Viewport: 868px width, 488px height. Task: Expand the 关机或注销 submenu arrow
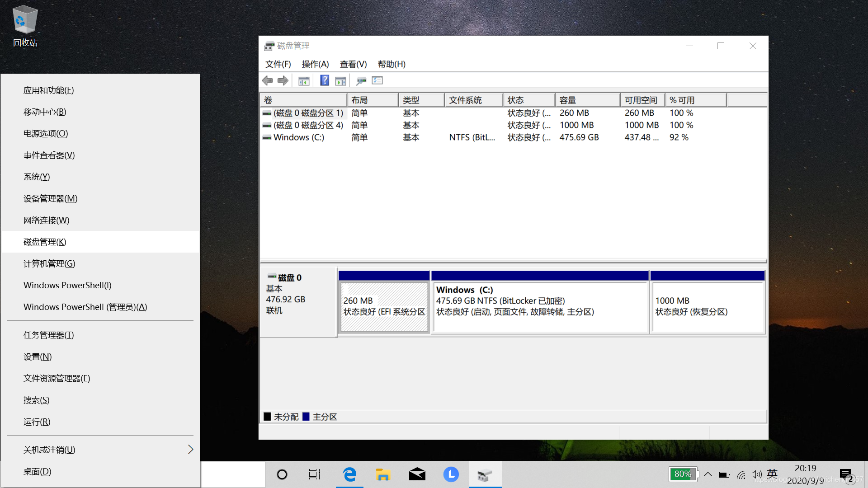[x=190, y=449]
